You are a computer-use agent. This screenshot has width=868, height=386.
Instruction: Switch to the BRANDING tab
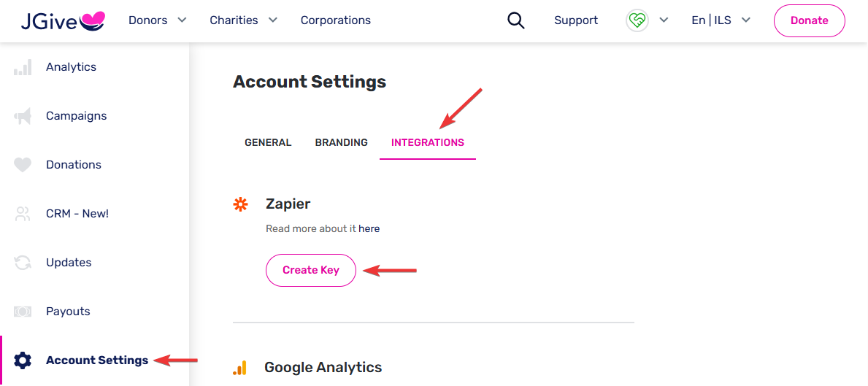coord(342,143)
